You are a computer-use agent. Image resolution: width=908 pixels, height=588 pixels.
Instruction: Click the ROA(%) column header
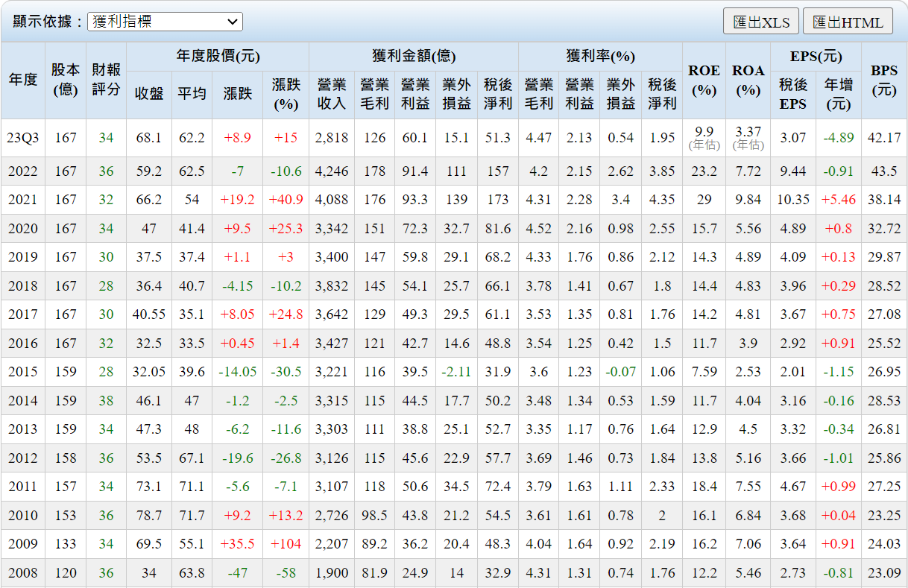tap(748, 80)
